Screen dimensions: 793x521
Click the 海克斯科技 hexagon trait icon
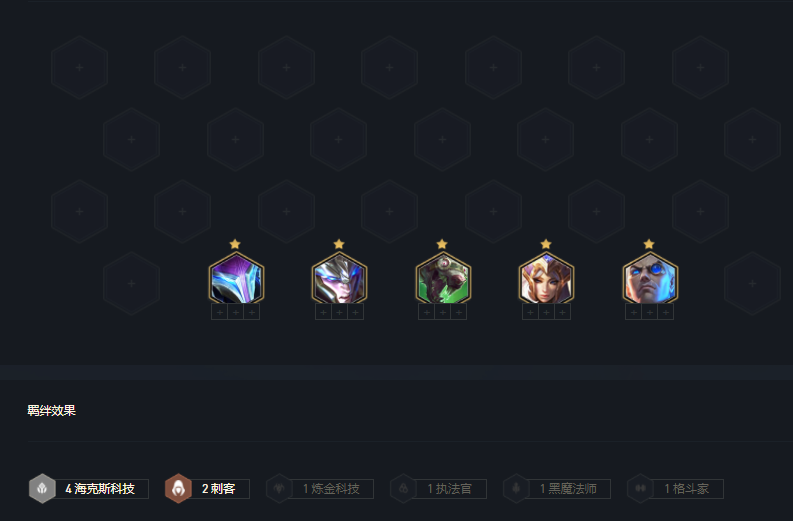(42, 489)
